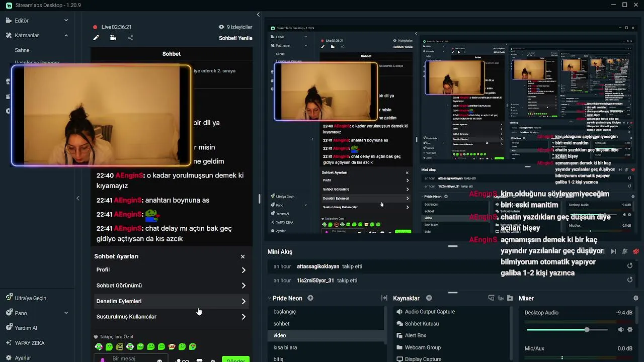Click the add folder icon in Kaynaklar
The width and height of the screenshot is (644, 362).
pyautogui.click(x=510, y=298)
